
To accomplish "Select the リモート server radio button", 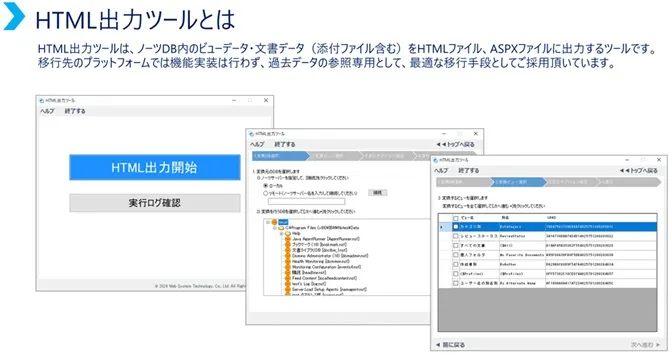I will pyautogui.click(x=266, y=193).
